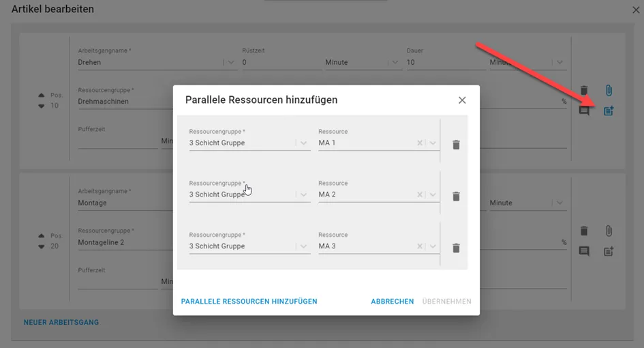The width and height of the screenshot is (644, 348).
Task: Open Arbeitsgangname dropdown showing Drehen
Action: coord(231,62)
